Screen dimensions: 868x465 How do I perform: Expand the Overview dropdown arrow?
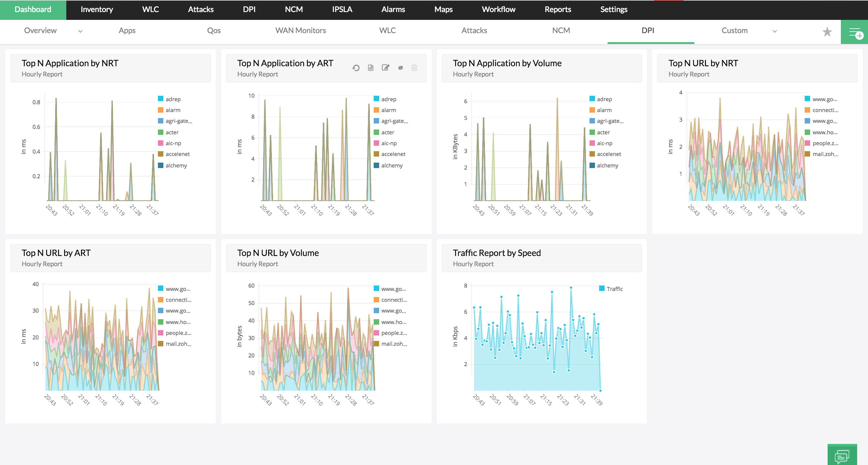click(x=80, y=31)
